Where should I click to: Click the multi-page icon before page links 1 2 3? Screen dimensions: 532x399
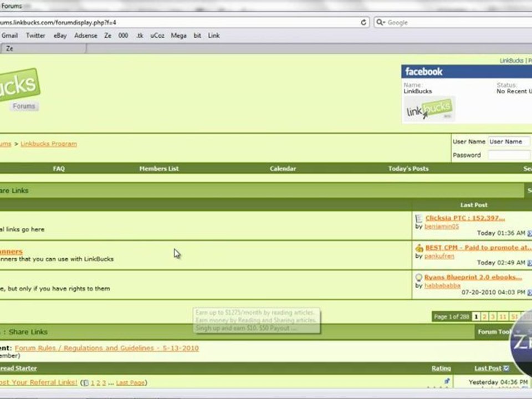click(x=85, y=383)
